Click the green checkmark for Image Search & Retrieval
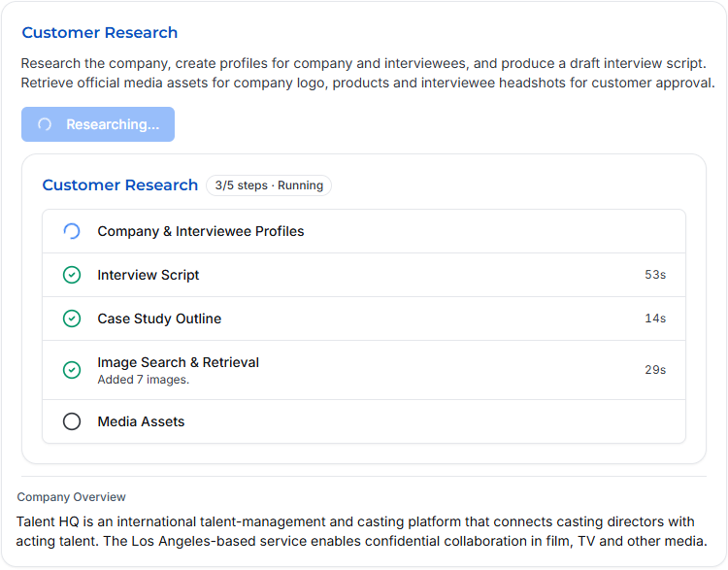728x570 pixels. [x=72, y=370]
